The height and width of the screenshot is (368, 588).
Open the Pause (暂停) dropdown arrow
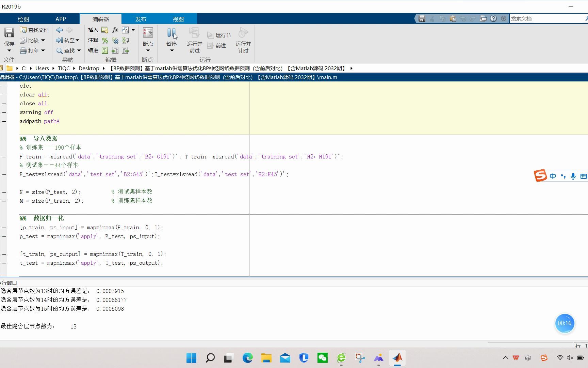coord(172,51)
